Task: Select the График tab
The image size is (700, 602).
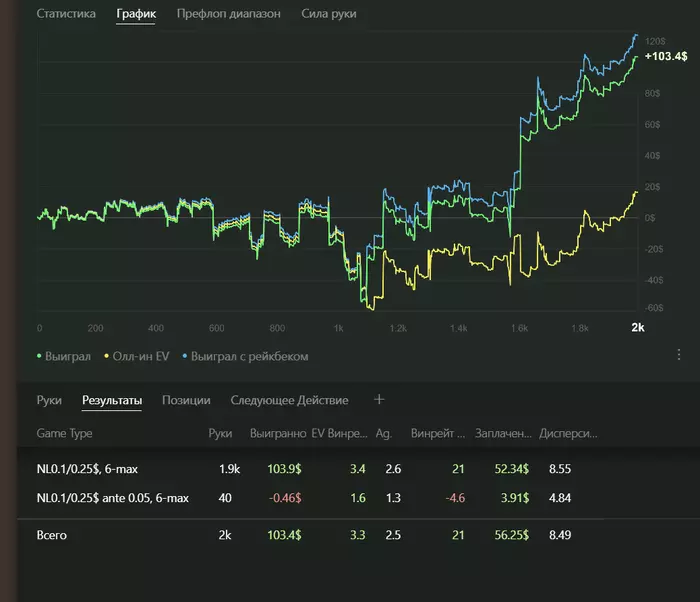Action: tap(136, 14)
